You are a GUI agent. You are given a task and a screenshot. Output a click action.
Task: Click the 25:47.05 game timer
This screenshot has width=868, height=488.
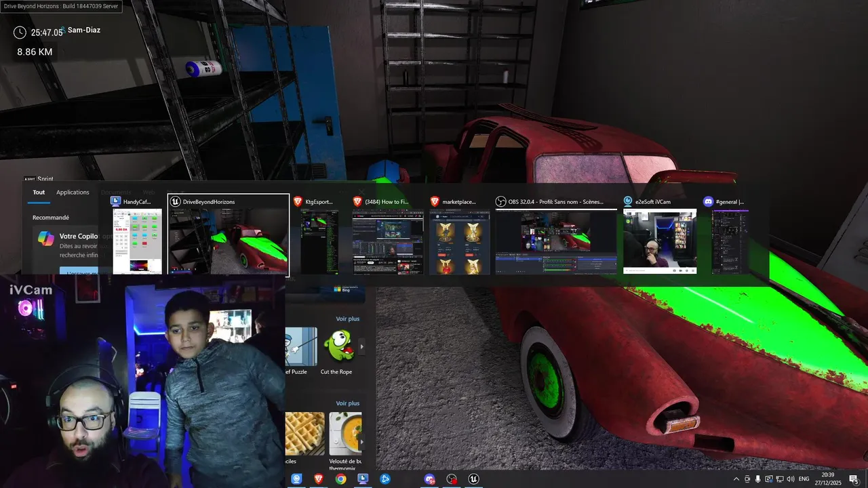(47, 33)
